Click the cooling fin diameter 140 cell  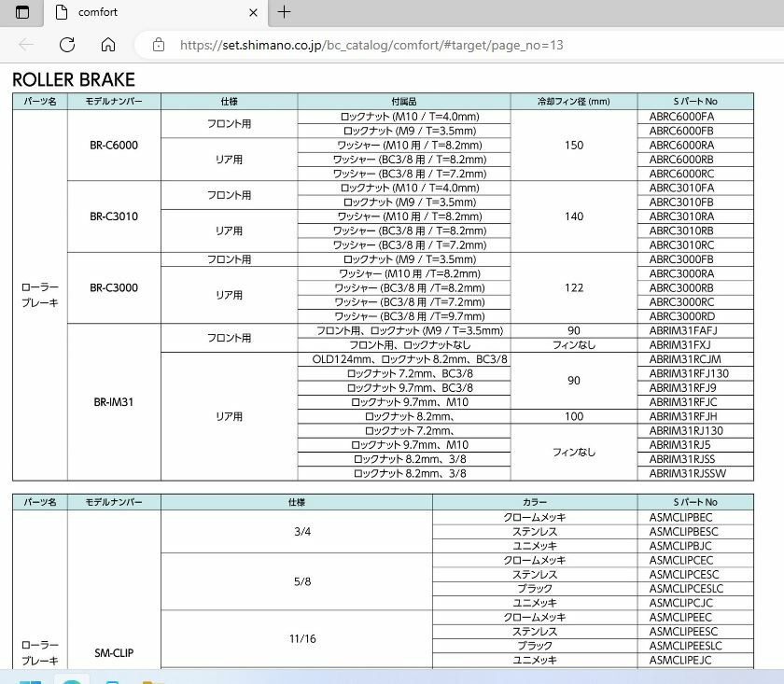[574, 216]
